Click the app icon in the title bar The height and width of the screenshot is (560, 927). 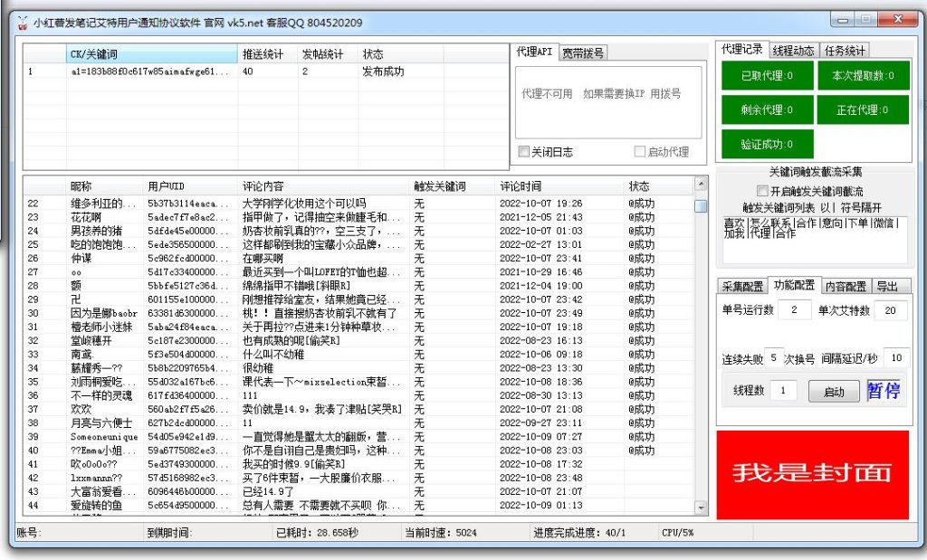pos(22,23)
